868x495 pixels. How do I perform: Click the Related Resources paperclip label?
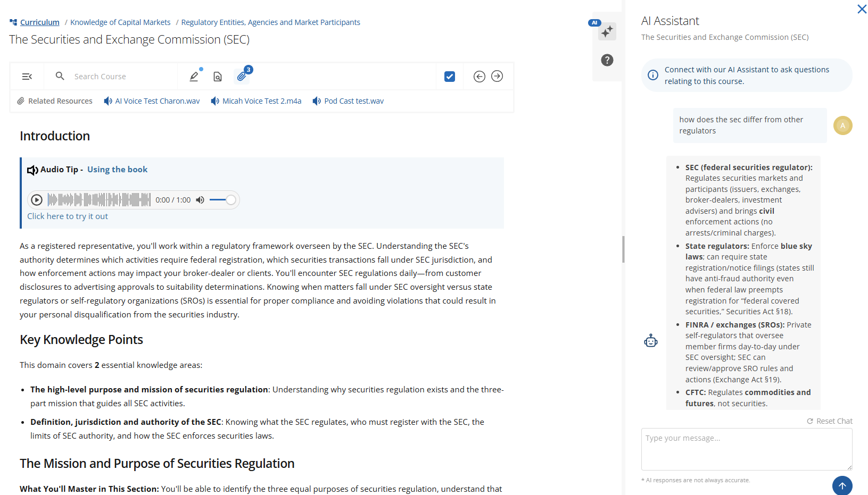click(x=55, y=101)
